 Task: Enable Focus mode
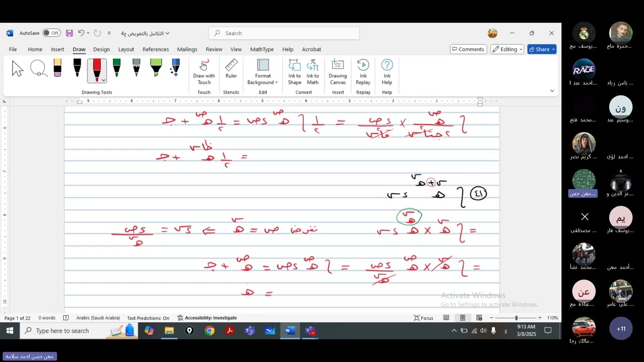click(x=423, y=318)
